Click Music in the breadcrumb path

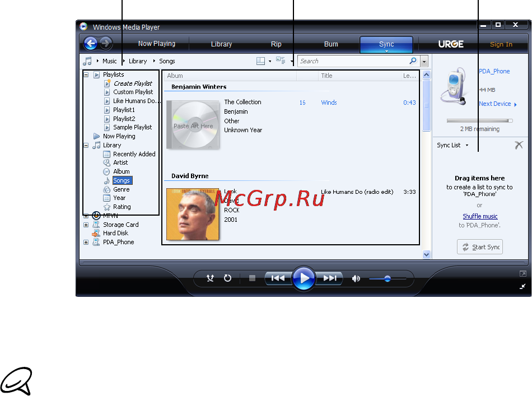click(110, 61)
